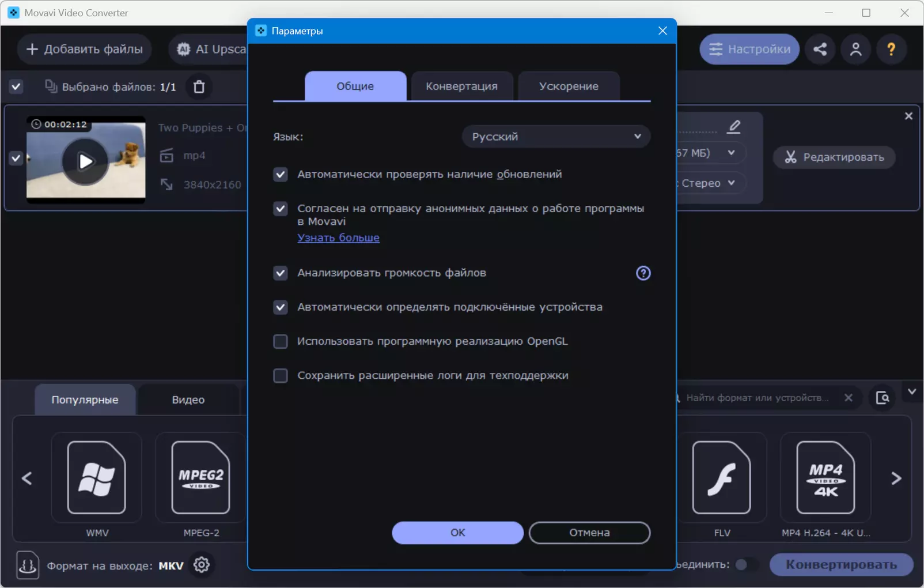The height and width of the screenshot is (588, 924).
Task: Switch to the Общие tab
Action: 355,86
